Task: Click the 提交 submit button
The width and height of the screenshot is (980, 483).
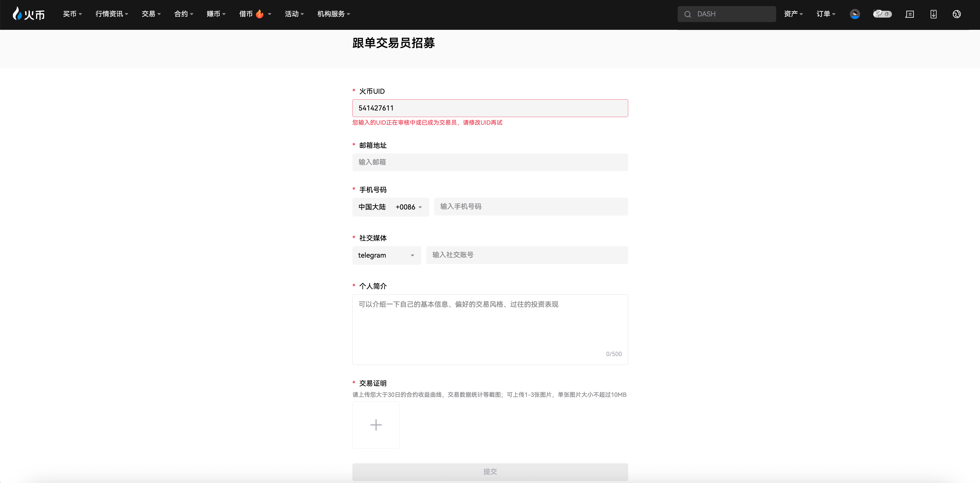Action: (x=490, y=472)
